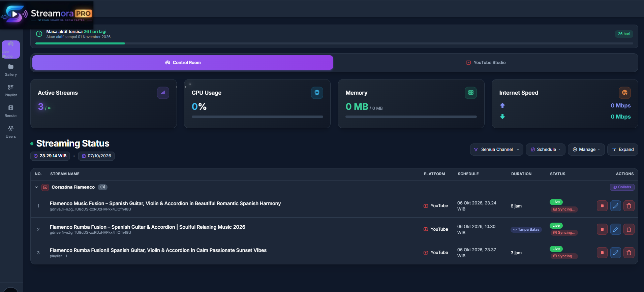The image size is (644, 292).
Task: Stop the Soulful Relaxing Music 2026 stream
Action: (x=602, y=229)
